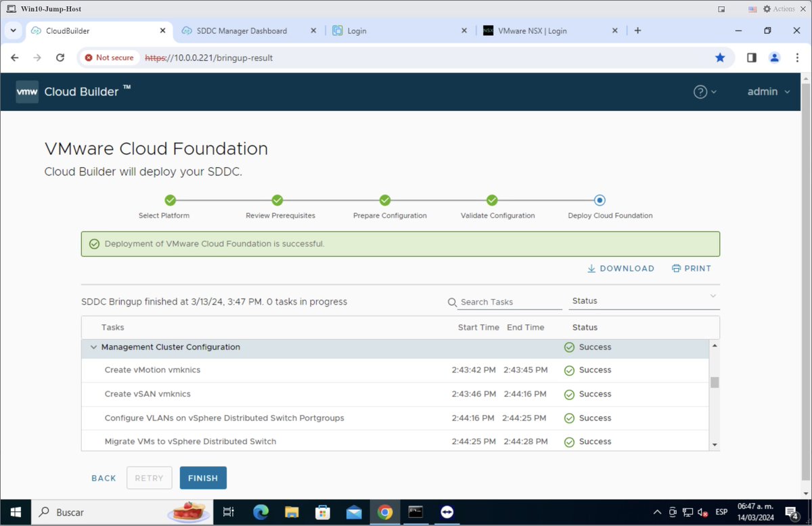This screenshot has width=812, height=526.
Task: Open the notification center icon
Action: [x=791, y=512]
